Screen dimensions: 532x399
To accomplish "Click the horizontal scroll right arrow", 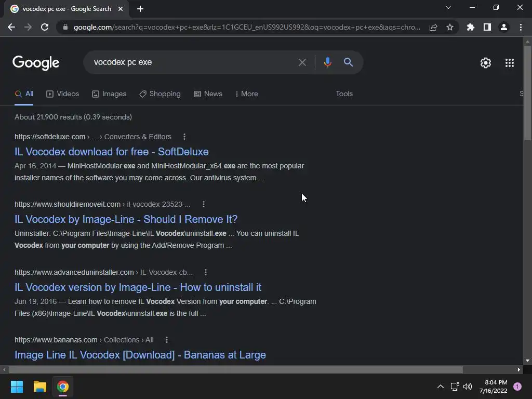I will click(519, 369).
